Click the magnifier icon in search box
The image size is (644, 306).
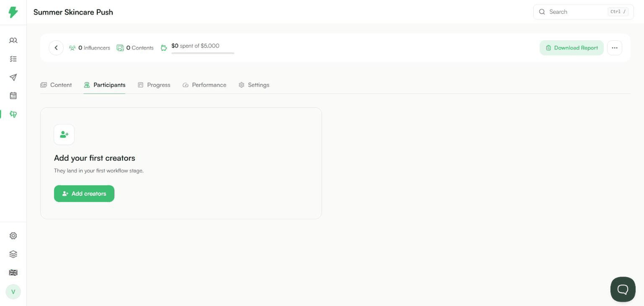pos(542,12)
